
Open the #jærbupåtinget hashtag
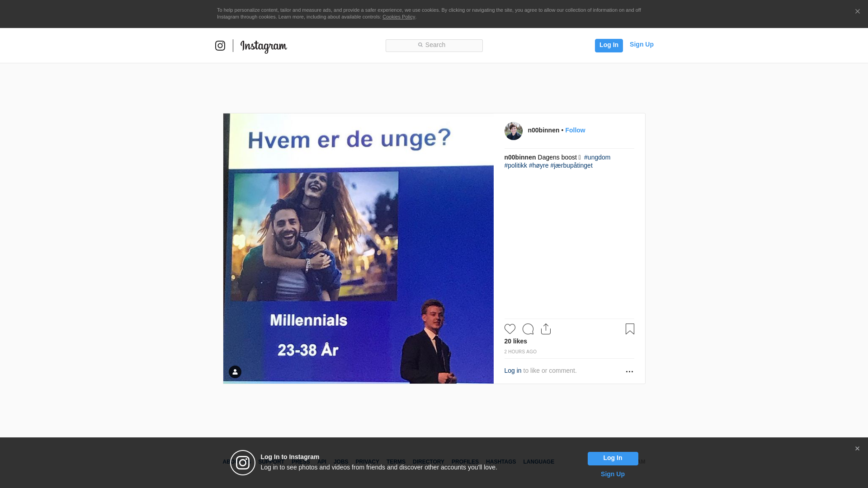[571, 165]
